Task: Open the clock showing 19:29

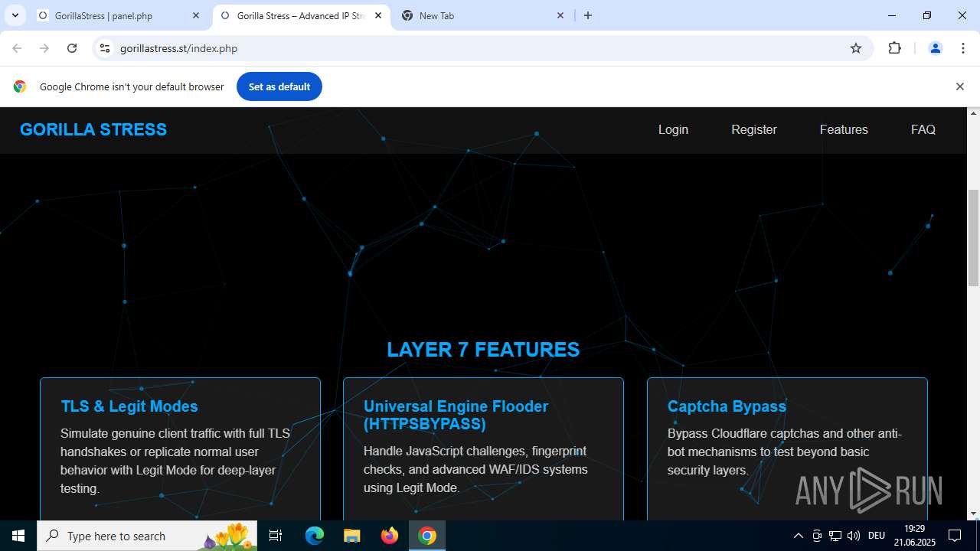Action: pyautogui.click(x=914, y=536)
